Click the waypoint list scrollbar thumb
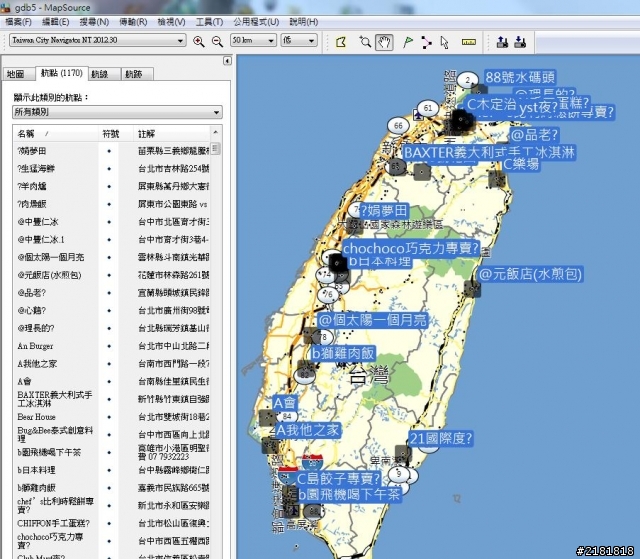Screen dimensions: 640x559 click(x=216, y=148)
